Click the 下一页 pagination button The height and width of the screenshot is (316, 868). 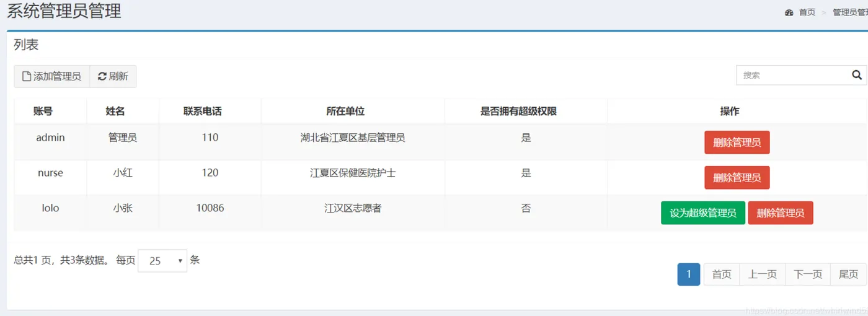coord(808,274)
